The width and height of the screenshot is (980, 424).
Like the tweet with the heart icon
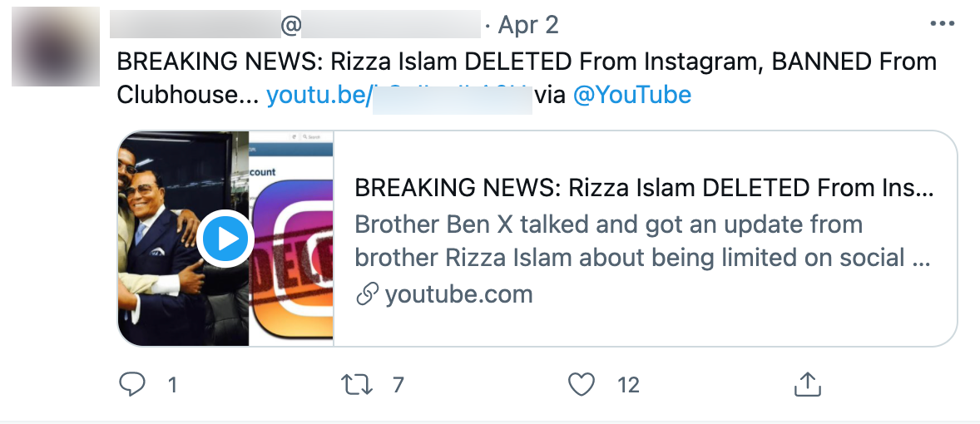pos(582,384)
